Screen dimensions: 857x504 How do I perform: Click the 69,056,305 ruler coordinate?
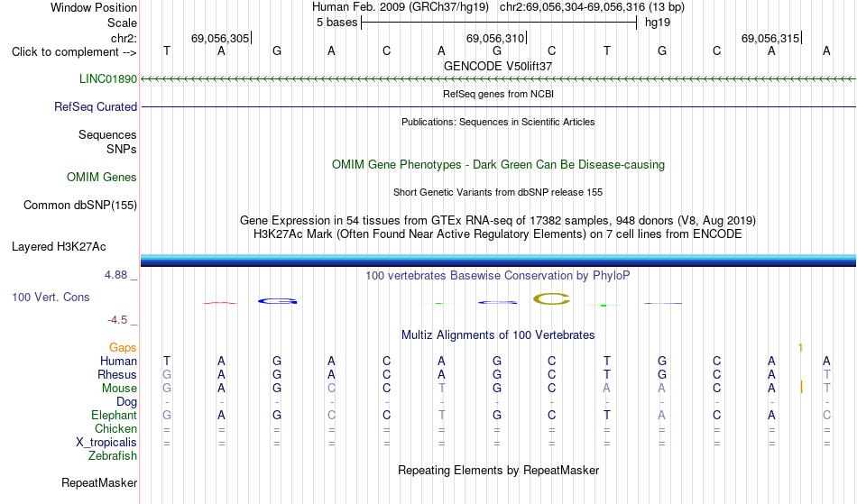pyautogui.click(x=220, y=38)
